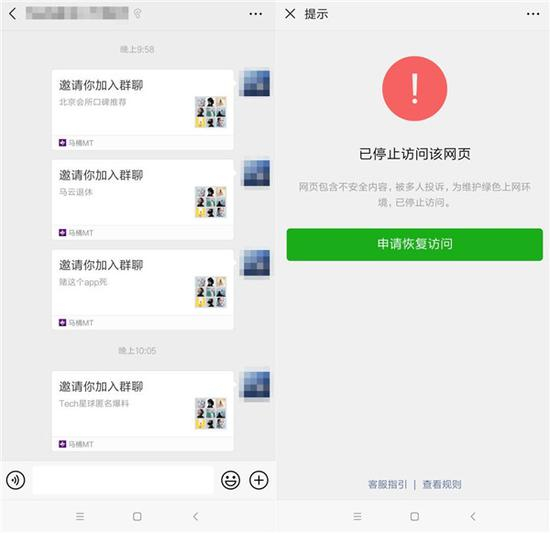Open the 查看规则 link
This screenshot has height=533, width=550.
click(x=442, y=484)
